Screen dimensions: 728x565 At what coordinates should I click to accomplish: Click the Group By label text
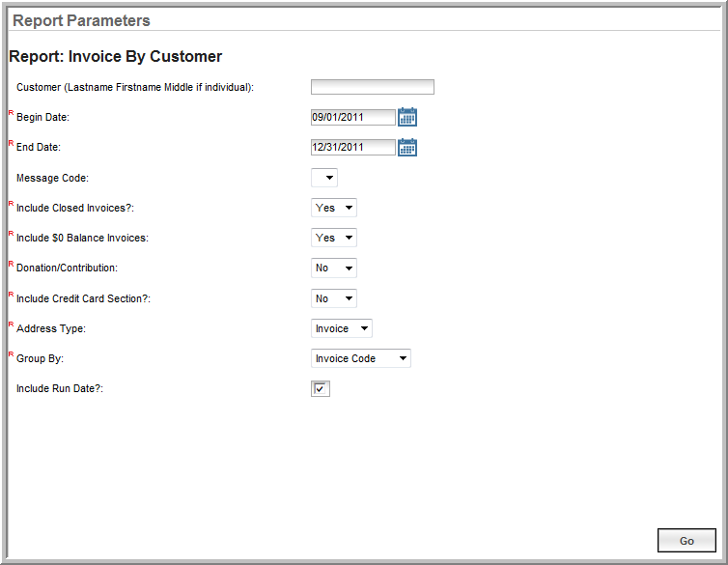(40, 359)
